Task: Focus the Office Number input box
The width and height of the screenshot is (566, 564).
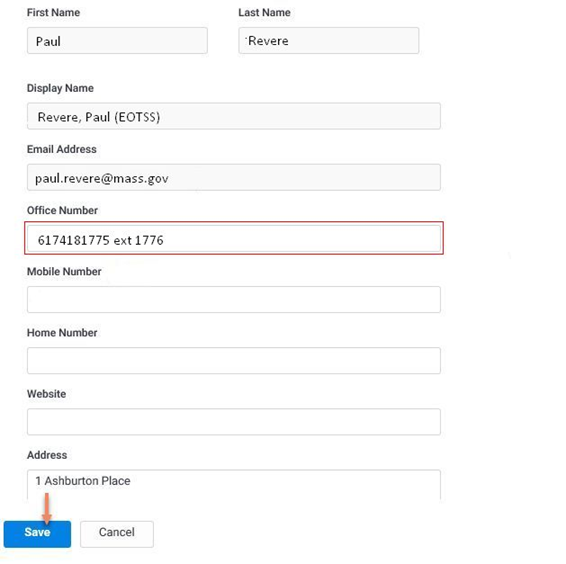Action: [x=234, y=238]
